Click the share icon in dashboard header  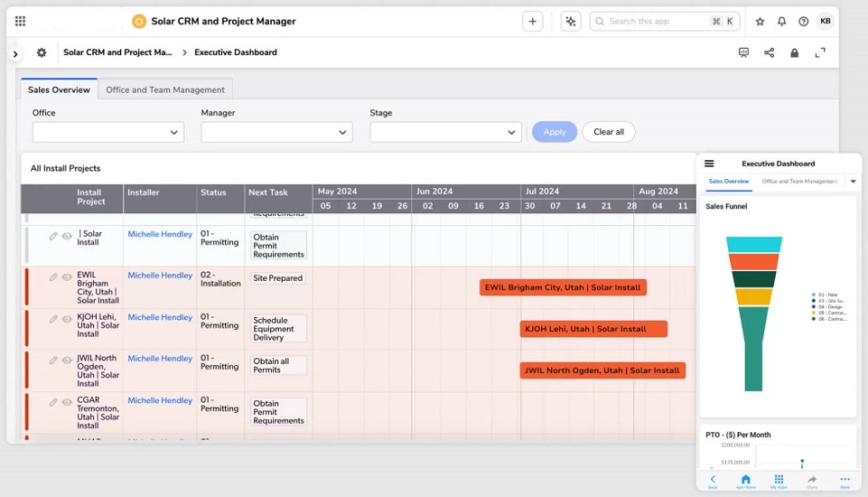point(769,53)
